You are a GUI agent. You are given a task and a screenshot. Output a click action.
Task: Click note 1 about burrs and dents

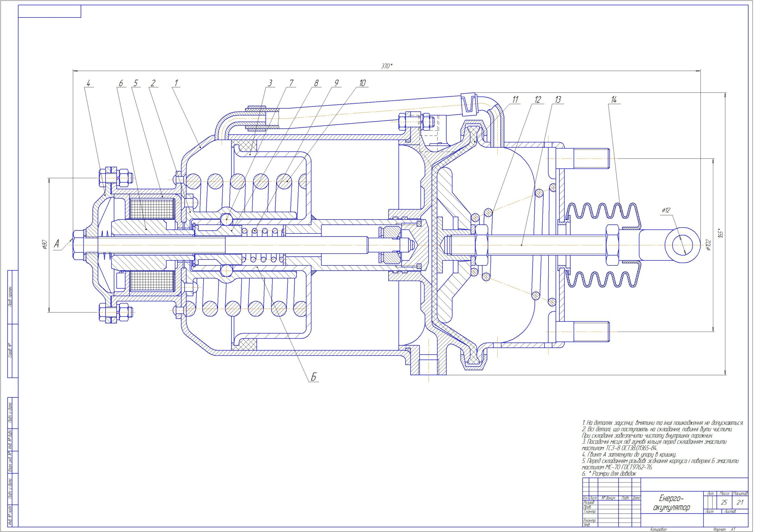coord(663,423)
